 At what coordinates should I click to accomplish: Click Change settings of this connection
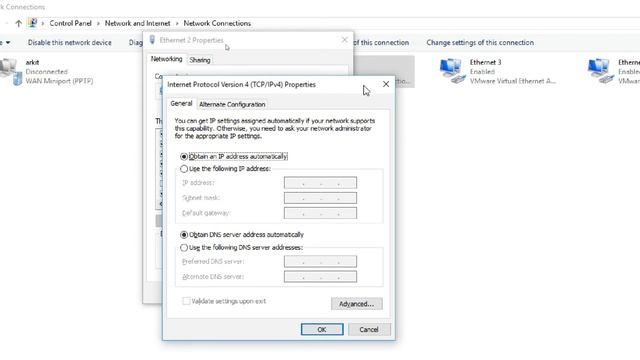[480, 42]
